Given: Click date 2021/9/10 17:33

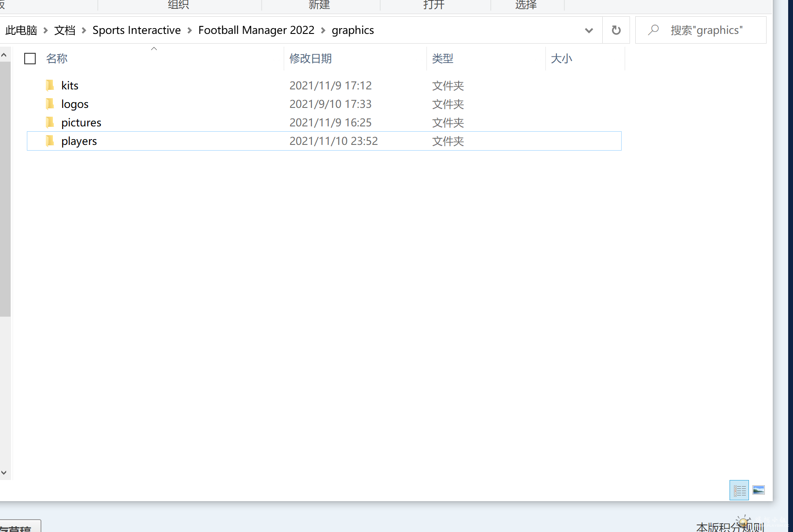Looking at the screenshot, I should (x=330, y=104).
